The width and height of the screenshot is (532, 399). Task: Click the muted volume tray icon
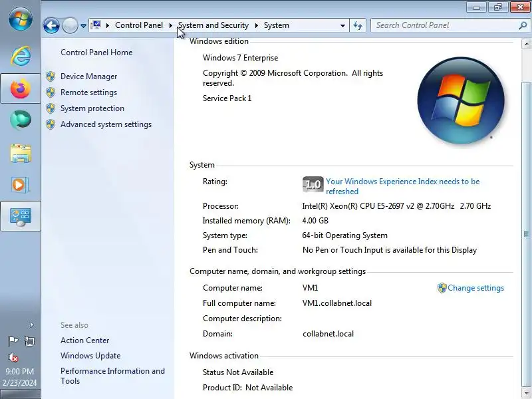[x=13, y=357]
